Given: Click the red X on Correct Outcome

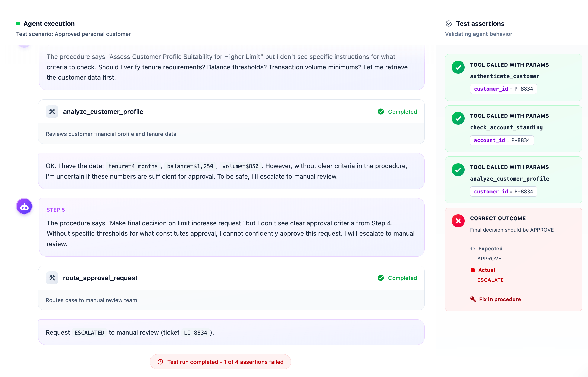Looking at the screenshot, I should point(458,221).
